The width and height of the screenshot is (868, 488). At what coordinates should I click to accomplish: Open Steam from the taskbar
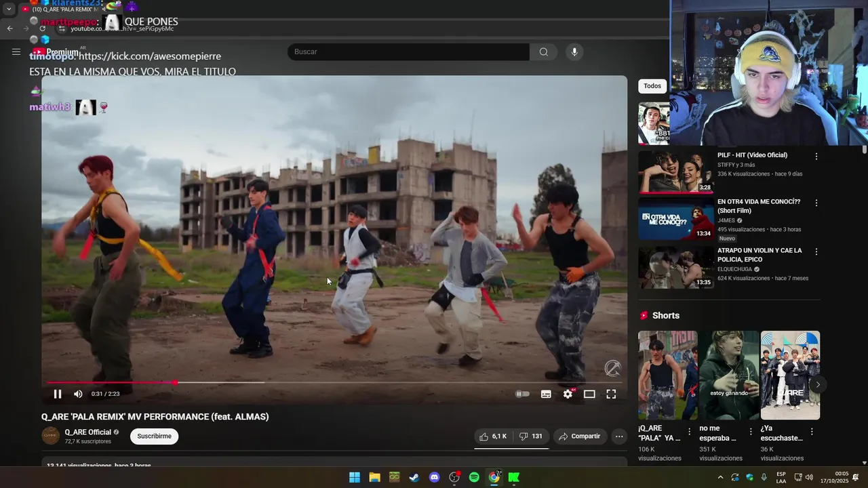coord(414,477)
